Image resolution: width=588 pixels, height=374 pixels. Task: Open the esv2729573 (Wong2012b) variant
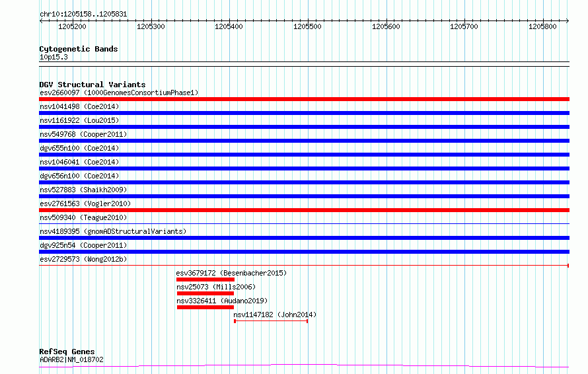(x=83, y=259)
